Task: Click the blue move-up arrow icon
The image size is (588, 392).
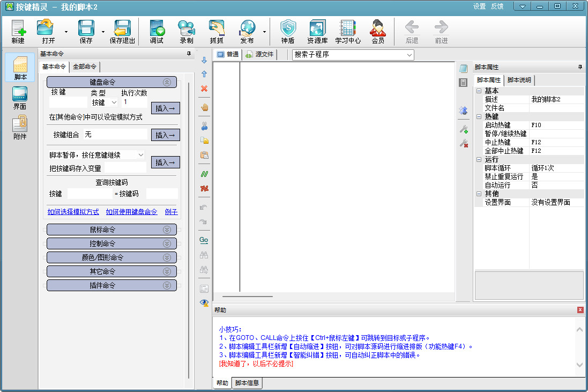Action: pyautogui.click(x=204, y=75)
